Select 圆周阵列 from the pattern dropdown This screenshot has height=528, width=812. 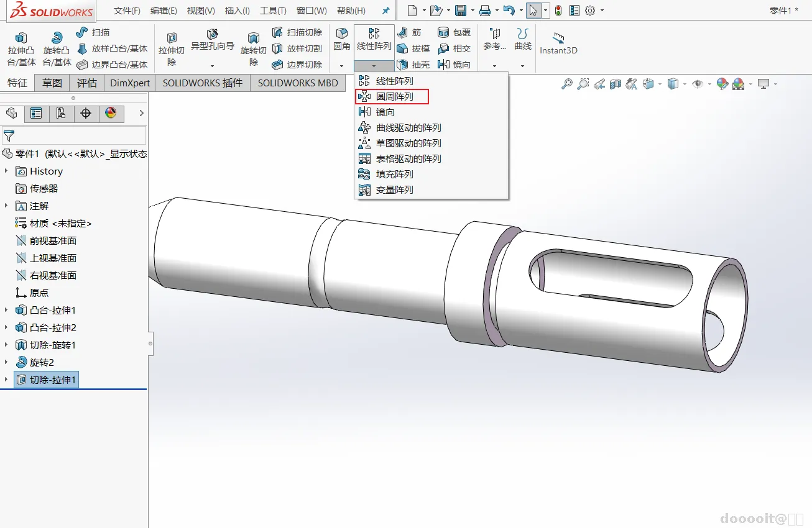click(x=394, y=97)
